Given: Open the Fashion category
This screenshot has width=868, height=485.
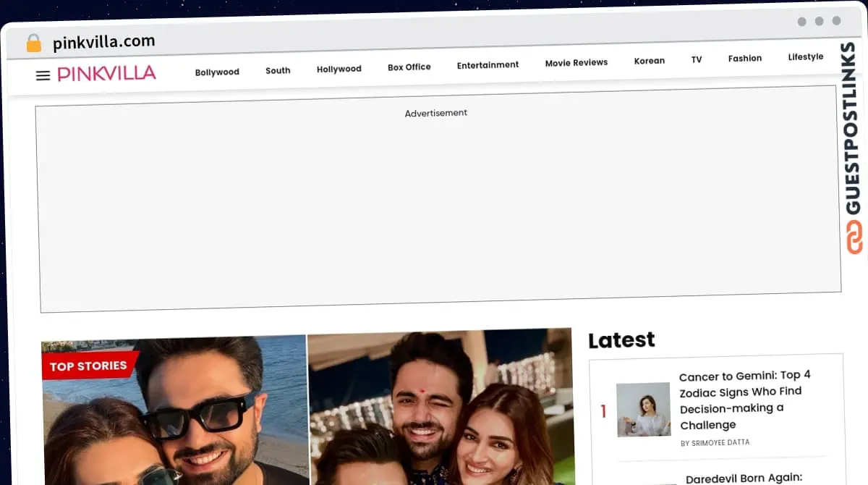Looking at the screenshot, I should pyautogui.click(x=745, y=58).
